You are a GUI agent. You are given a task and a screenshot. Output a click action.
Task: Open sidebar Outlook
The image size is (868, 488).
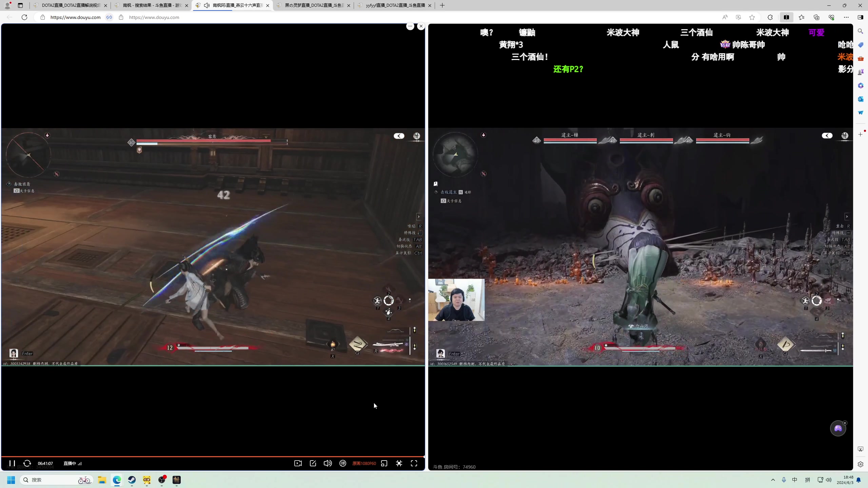[861, 99]
